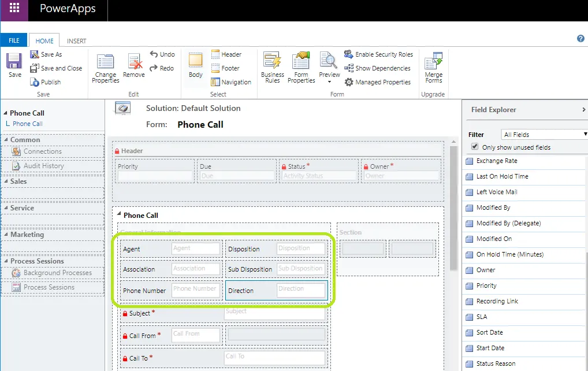This screenshot has width=588, height=371.
Task: Click the form canvas vertical scrollbar
Action: tap(453, 208)
